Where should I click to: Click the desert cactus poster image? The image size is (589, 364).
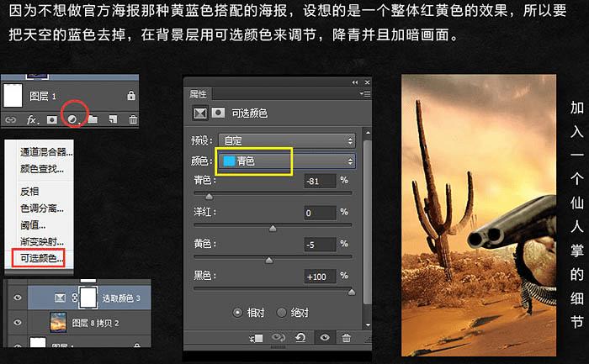click(x=479, y=215)
